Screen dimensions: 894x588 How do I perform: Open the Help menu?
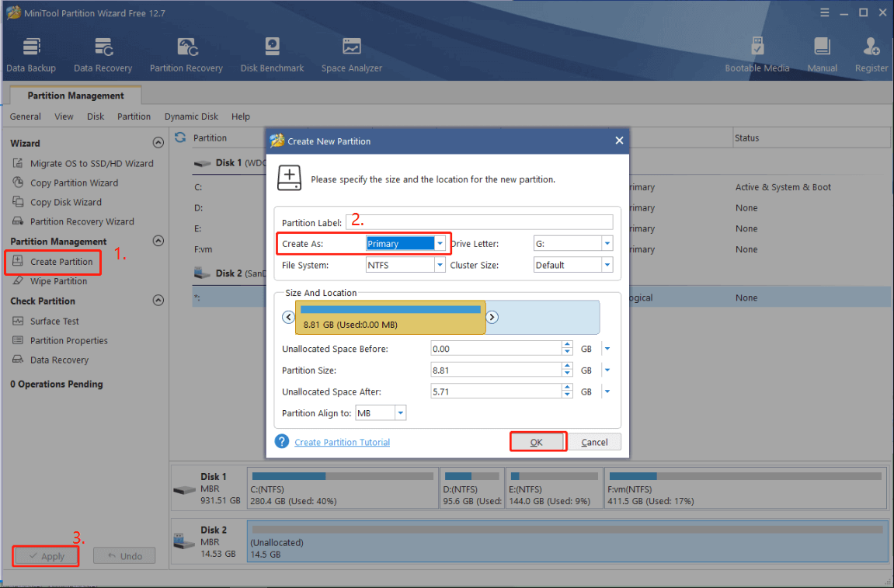(241, 117)
